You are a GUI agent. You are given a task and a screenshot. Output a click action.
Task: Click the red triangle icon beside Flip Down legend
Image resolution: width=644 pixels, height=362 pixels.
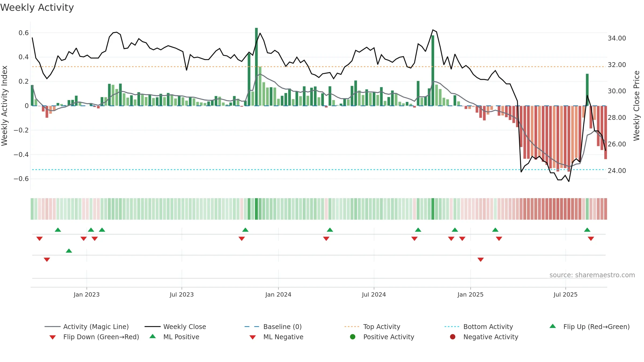tap(53, 337)
